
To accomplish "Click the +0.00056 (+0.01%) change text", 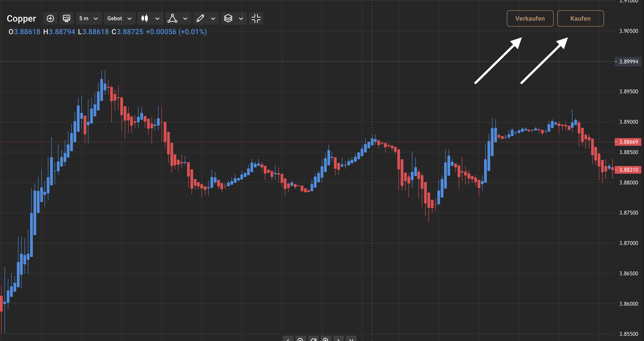I will tap(176, 32).
